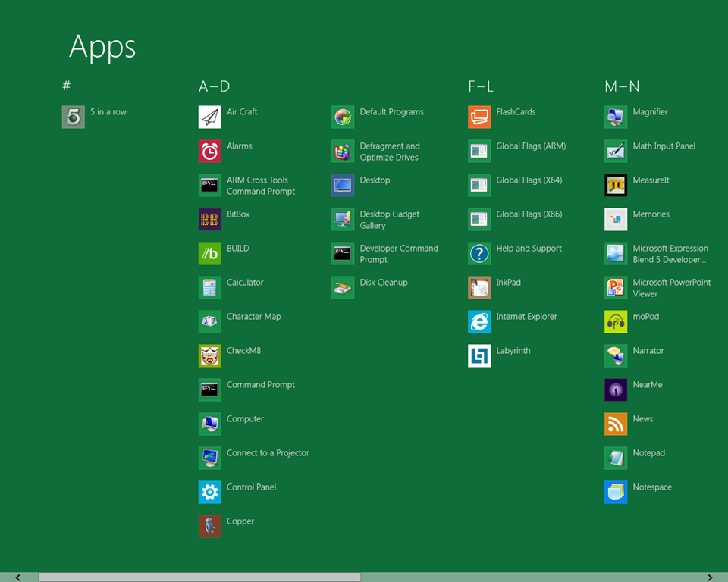Launch the FlashCards icon

point(479,117)
